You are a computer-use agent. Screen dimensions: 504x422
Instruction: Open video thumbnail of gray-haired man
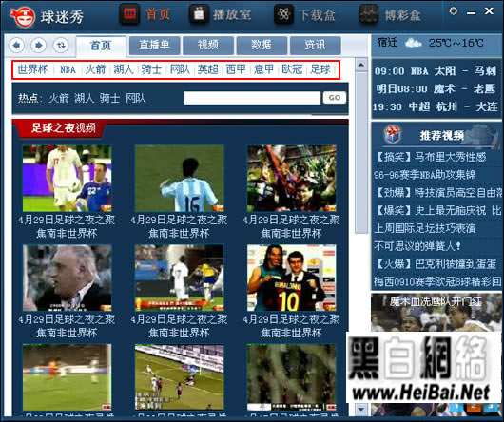tap(67, 278)
